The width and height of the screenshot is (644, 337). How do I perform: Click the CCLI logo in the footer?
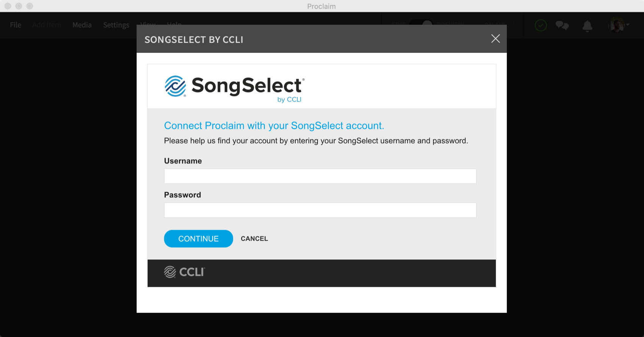pos(184,272)
